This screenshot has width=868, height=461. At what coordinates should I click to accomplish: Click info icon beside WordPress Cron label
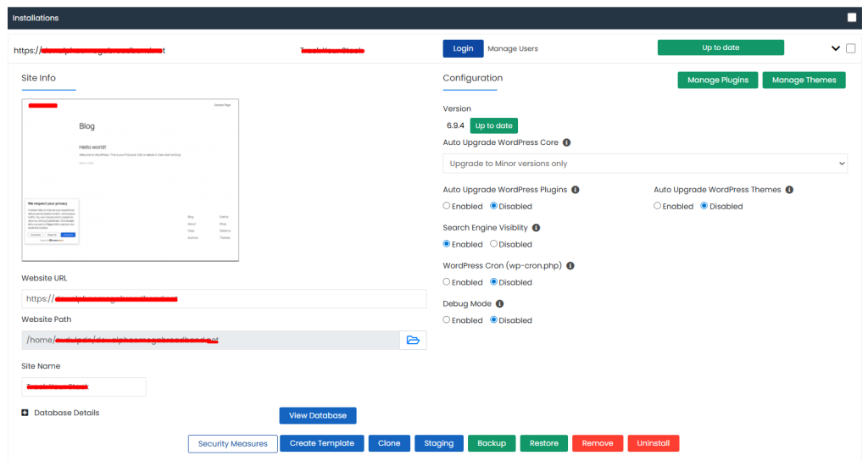coord(570,266)
